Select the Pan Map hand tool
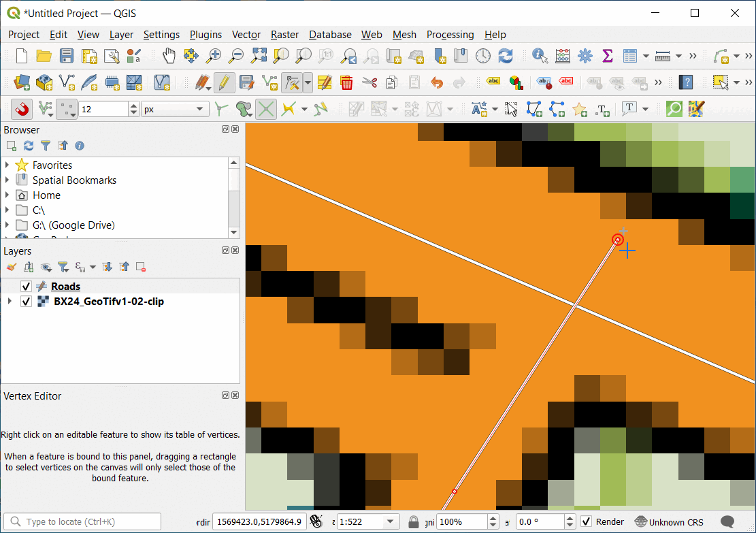Screen dimensions: 756x533 [x=169, y=56]
